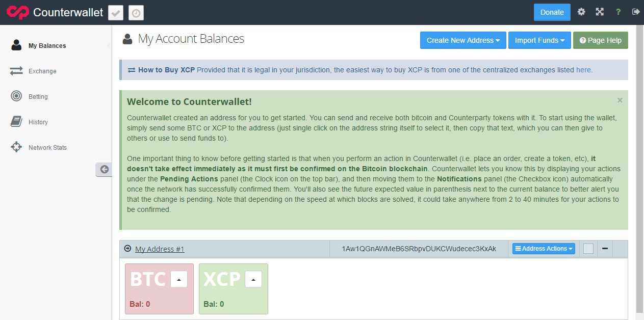Open the Notifications checkbox panel icon
The width and height of the screenshot is (644, 320).
pyautogui.click(x=116, y=13)
